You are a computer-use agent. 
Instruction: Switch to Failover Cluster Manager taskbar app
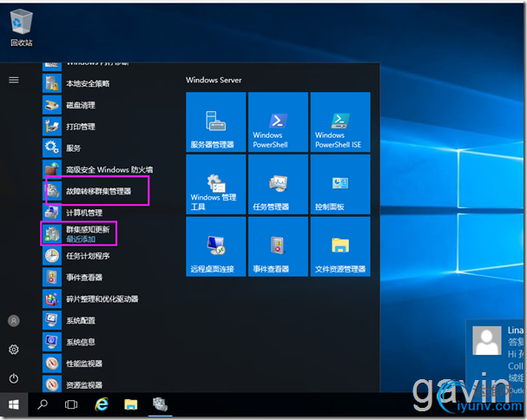point(160,404)
